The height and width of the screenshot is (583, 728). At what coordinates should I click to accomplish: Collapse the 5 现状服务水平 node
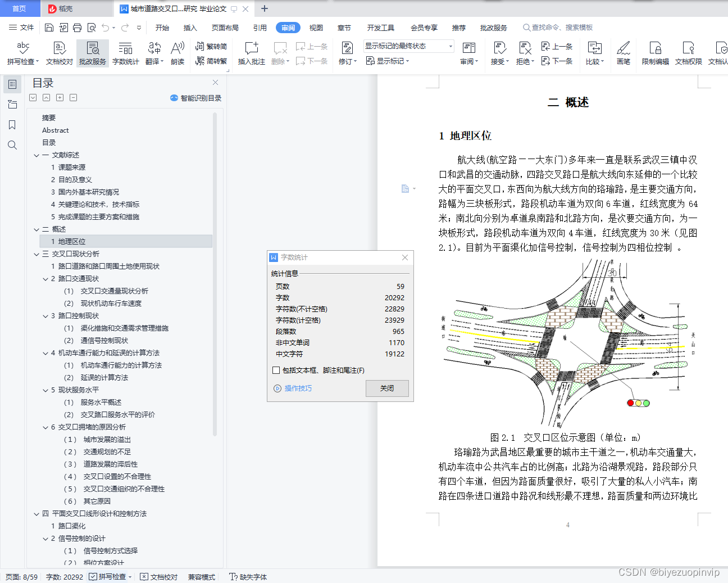[x=46, y=390]
